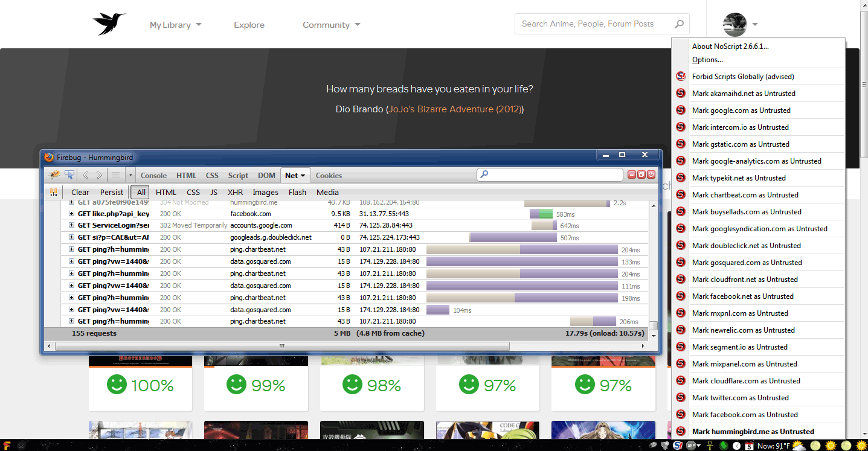Focus the Firebug search box
The height and width of the screenshot is (451, 868).
point(550,175)
